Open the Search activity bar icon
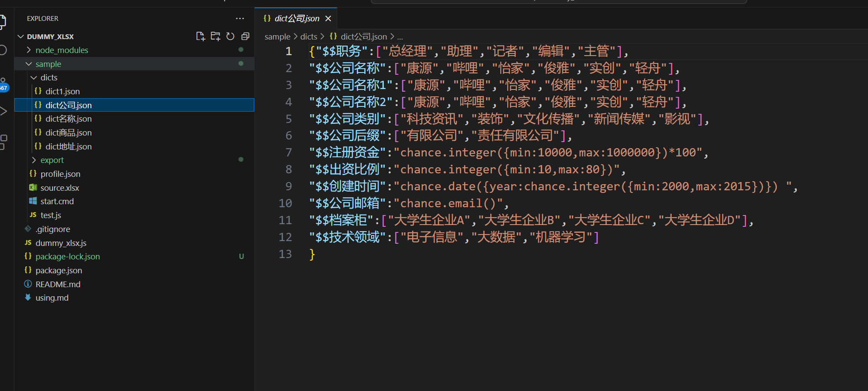 pyautogui.click(x=3, y=50)
